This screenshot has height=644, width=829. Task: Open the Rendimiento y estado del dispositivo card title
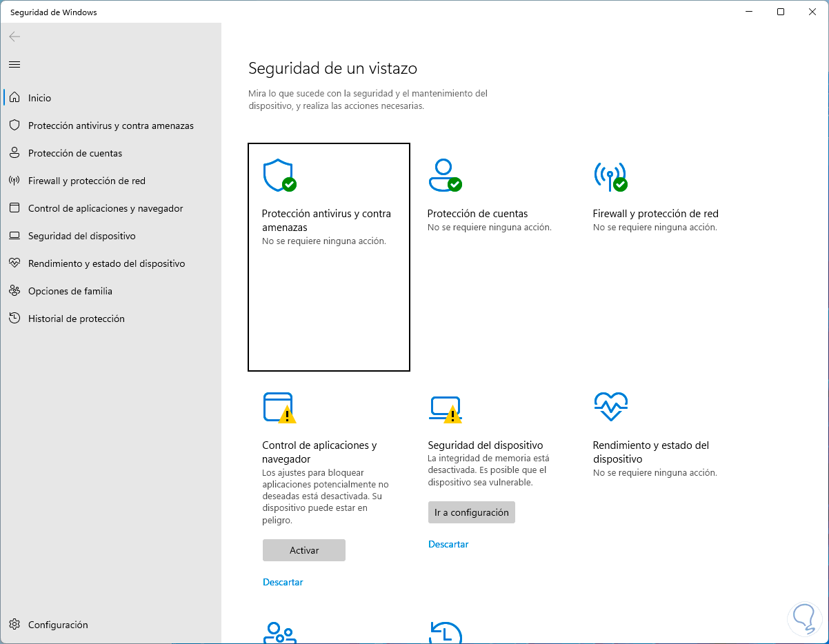pyautogui.click(x=651, y=452)
